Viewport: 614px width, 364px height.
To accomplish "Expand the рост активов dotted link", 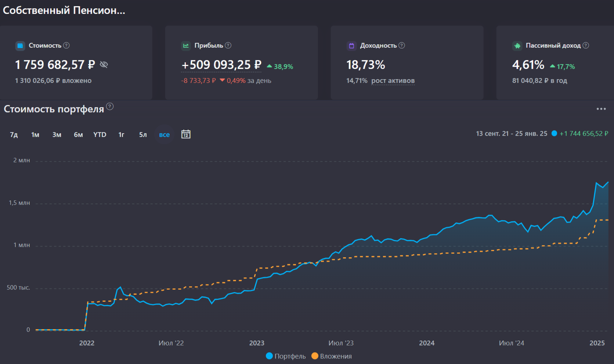I will pos(393,81).
